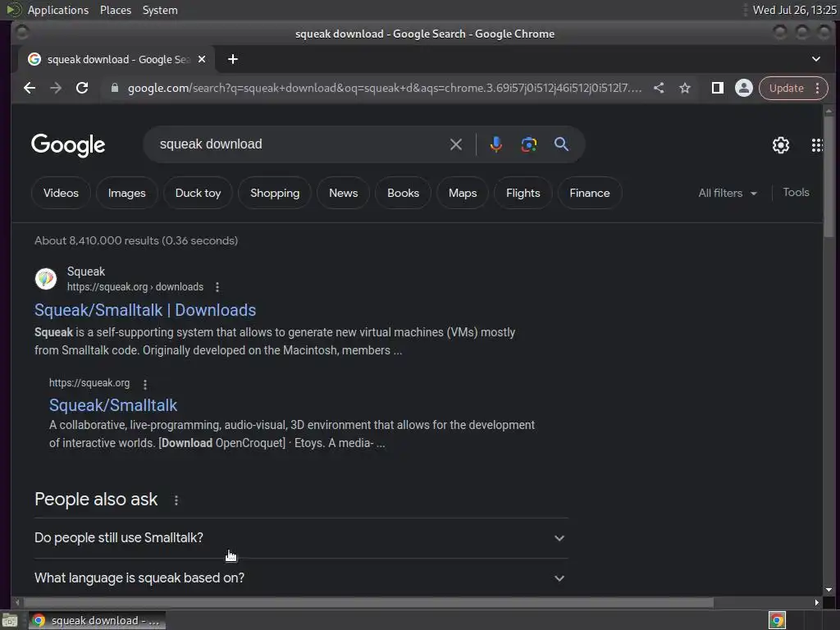This screenshot has height=630, width=840.
Task: Focus the Chrome address bar URL
Action: click(384, 88)
